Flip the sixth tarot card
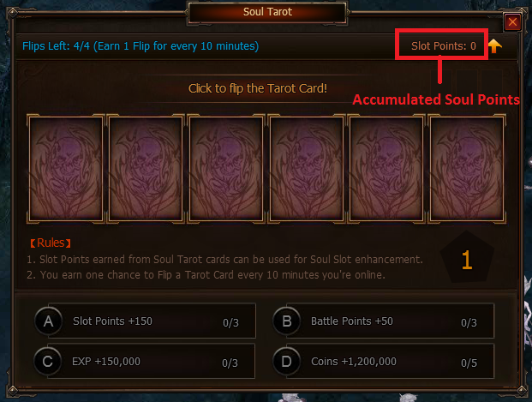532x402 pixels. [x=467, y=169]
